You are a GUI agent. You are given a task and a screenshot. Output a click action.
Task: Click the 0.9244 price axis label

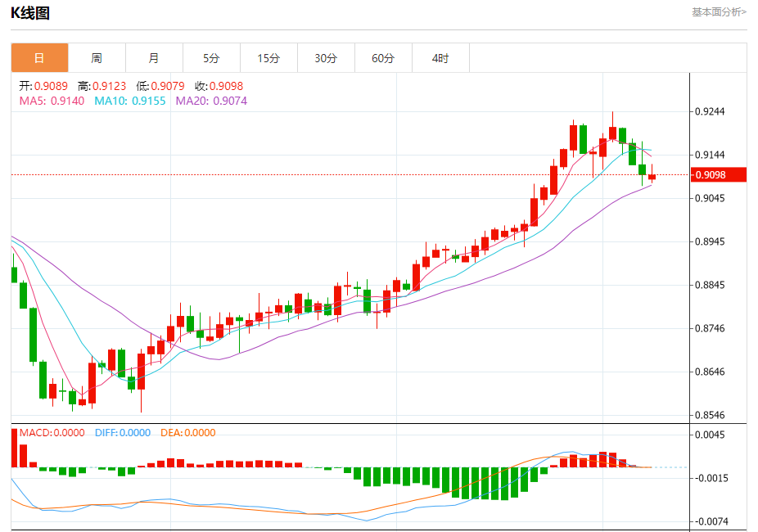pos(710,111)
